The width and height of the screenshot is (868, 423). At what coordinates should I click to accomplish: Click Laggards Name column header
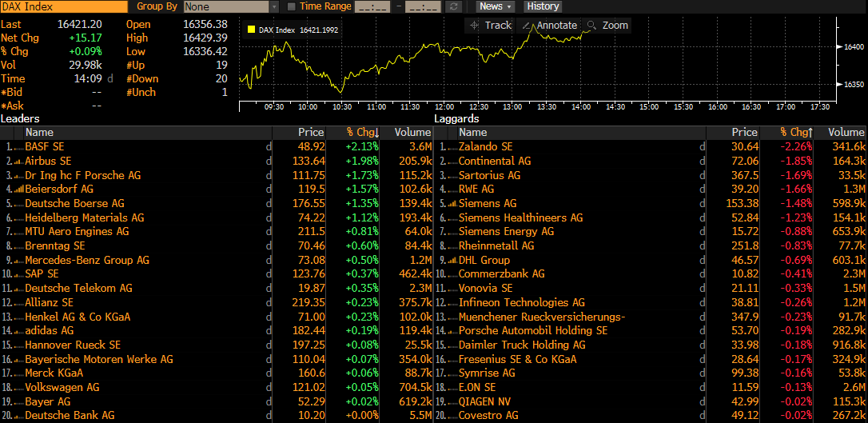(x=581, y=132)
